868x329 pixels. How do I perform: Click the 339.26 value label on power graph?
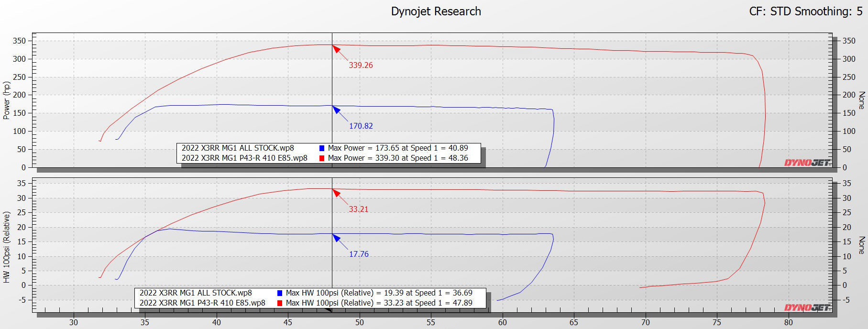[x=361, y=66]
